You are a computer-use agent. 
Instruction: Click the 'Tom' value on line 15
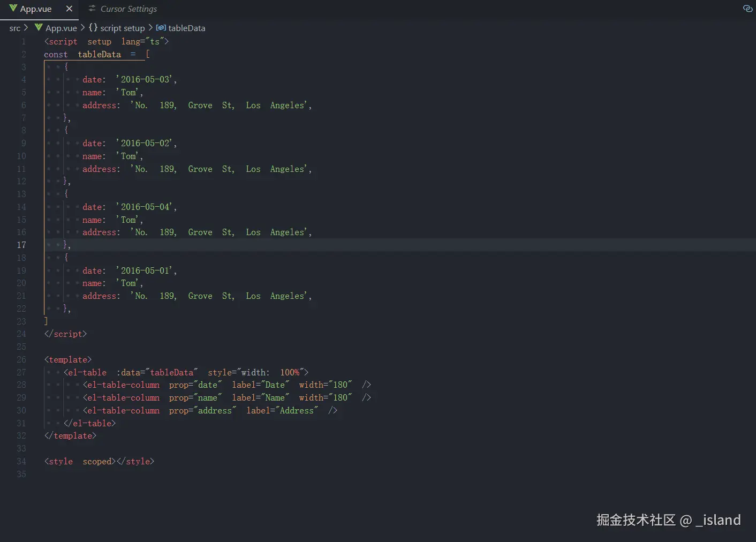click(129, 220)
